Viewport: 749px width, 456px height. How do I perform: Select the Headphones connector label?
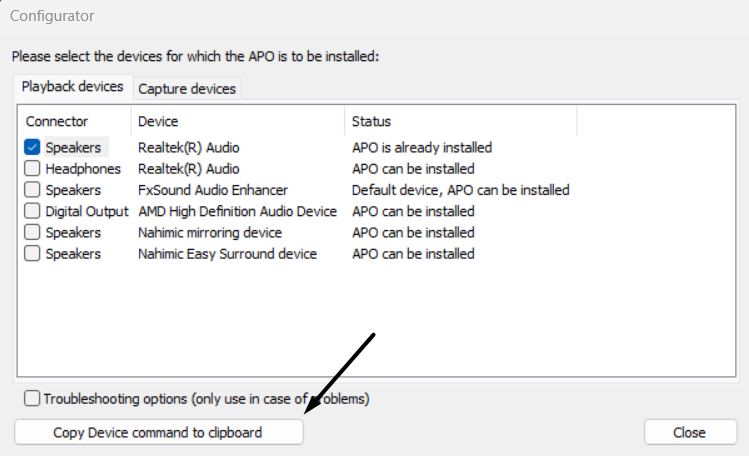83,169
